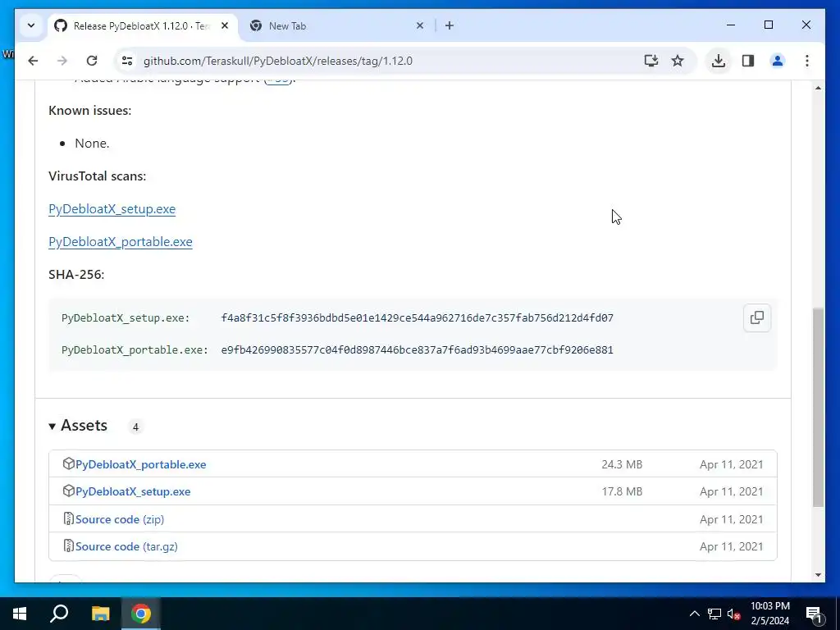Download Source code (tar.gz)
The image size is (840, 630).
pos(126,547)
